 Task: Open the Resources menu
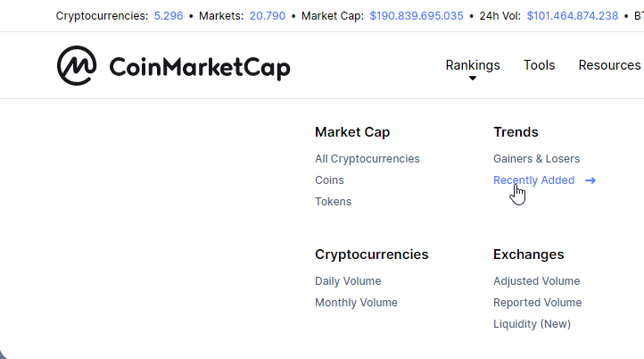609,65
